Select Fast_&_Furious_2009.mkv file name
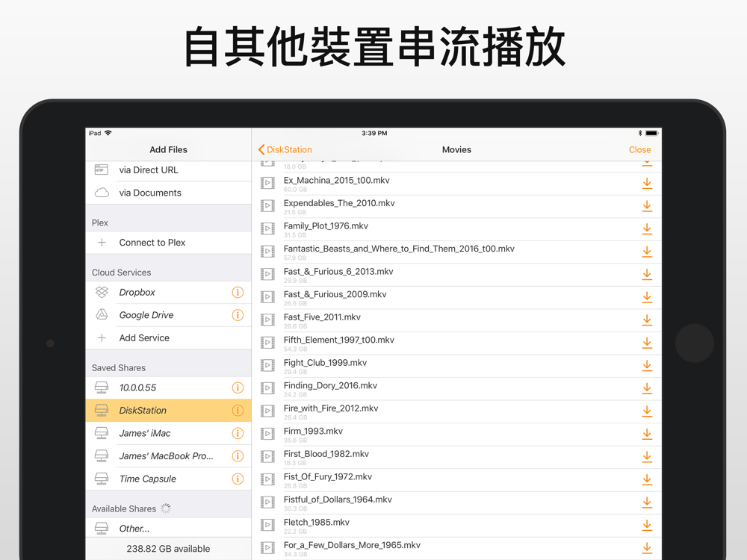 pos(335,295)
